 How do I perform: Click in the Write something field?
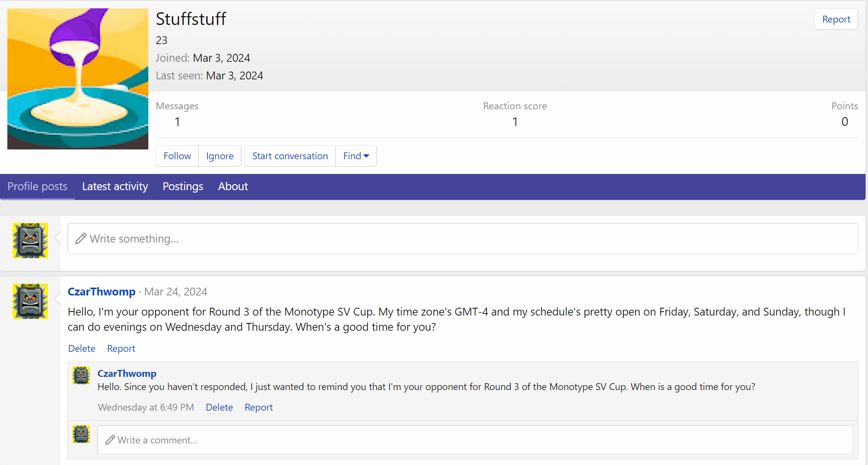pos(462,239)
